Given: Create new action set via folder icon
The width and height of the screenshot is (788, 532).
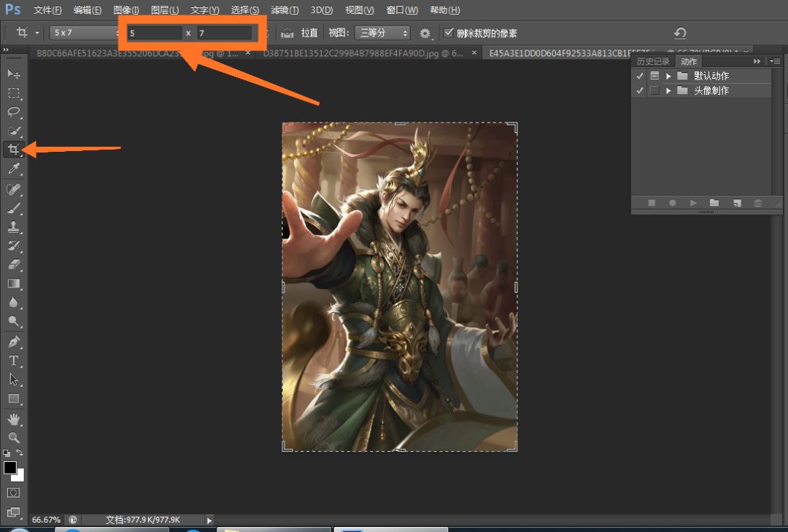Looking at the screenshot, I should point(714,203).
